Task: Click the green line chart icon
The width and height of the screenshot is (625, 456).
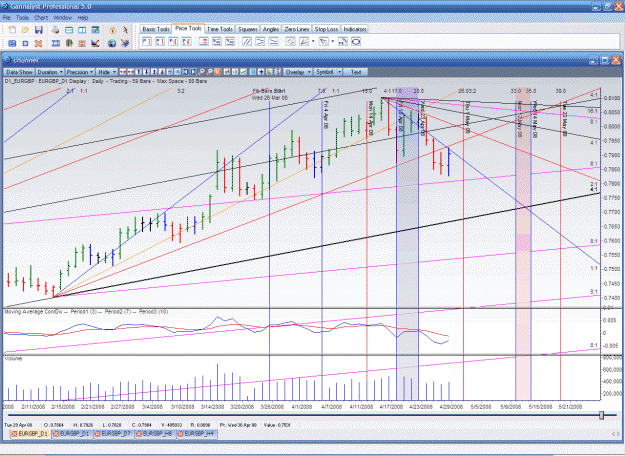Action: 242,72
